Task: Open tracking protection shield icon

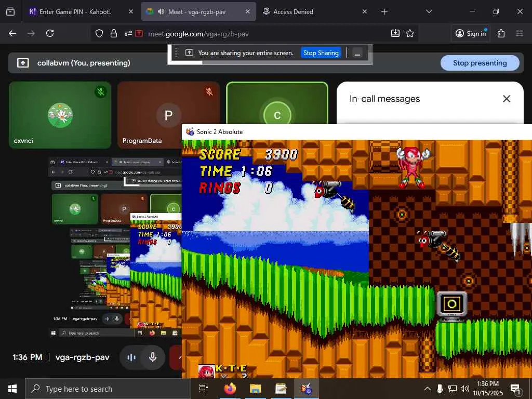Action: pyautogui.click(x=99, y=33)
